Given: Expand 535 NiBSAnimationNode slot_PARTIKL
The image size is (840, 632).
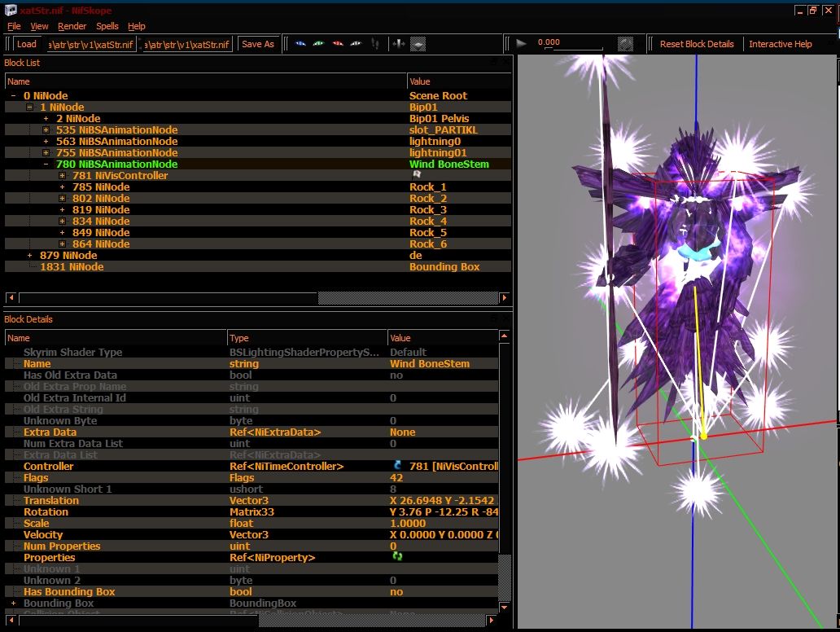Looking at the screenshot, I should [x=46, y=129].
